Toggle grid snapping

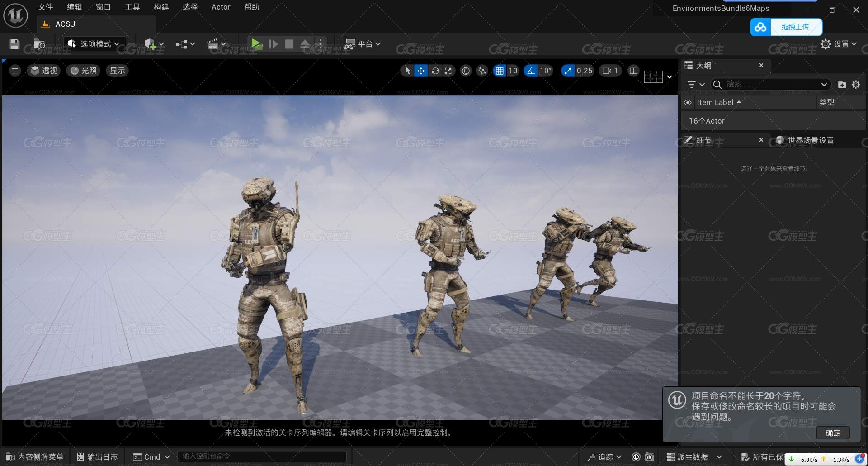[x=500, y=71]
